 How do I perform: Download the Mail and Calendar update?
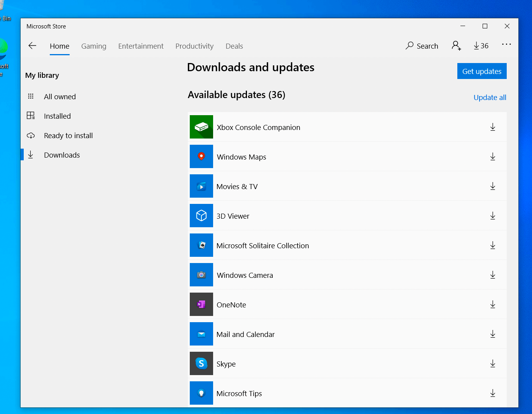pos(493,334)
